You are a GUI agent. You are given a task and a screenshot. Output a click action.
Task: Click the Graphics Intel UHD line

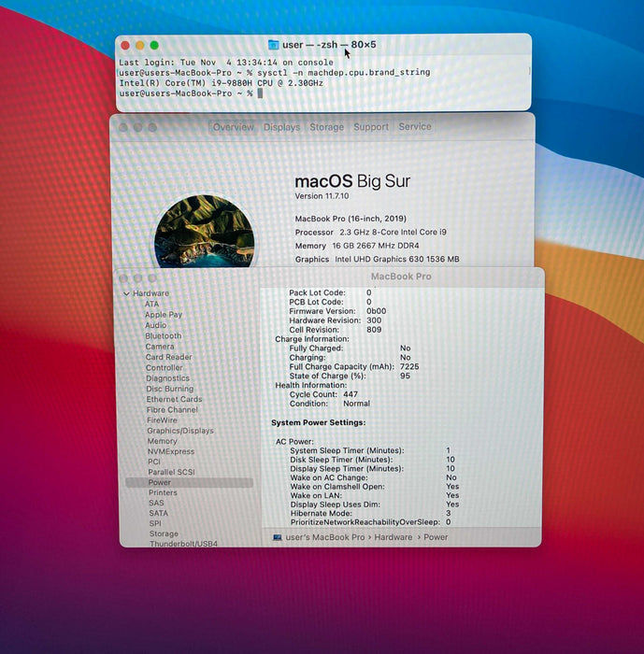(x=378, y=259)
